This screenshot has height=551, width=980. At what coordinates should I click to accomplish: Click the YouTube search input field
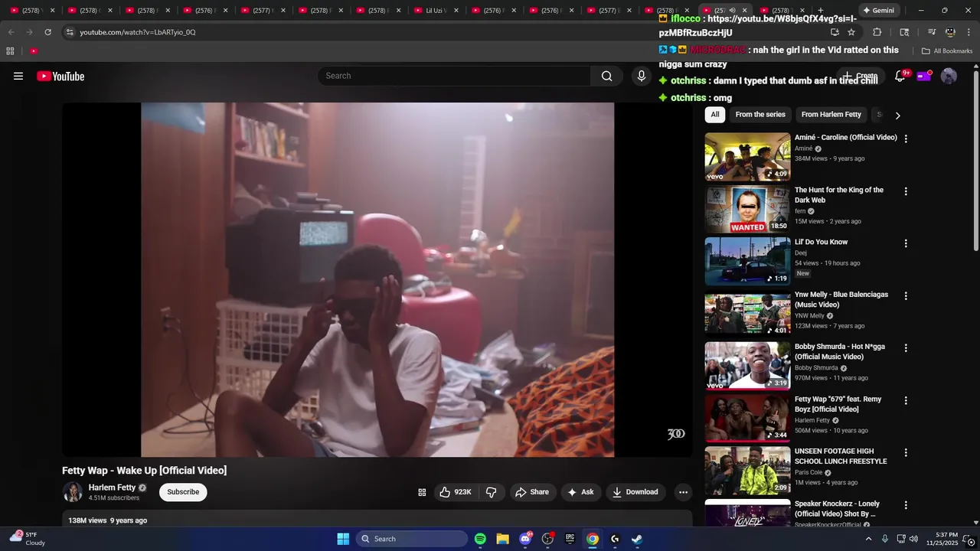454,76
